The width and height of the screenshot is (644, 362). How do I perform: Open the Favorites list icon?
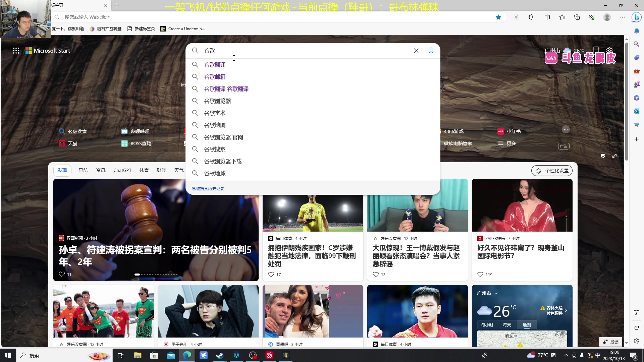coord(562,17)
